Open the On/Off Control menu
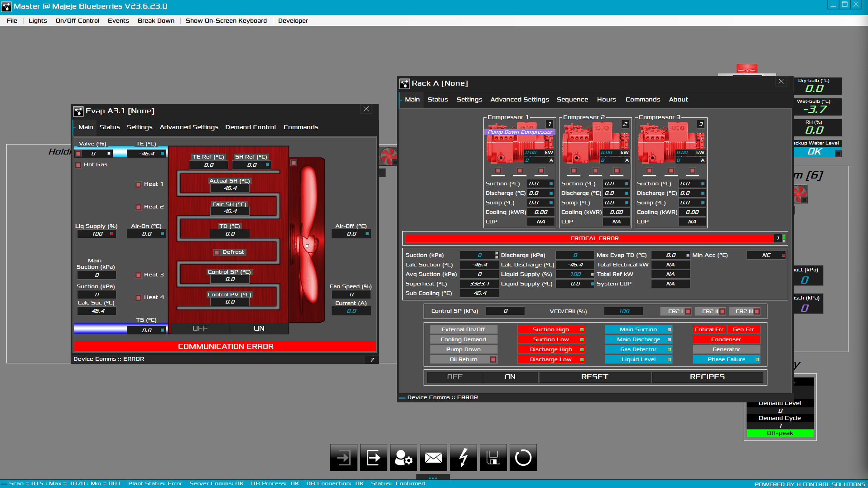 click(77, 21)
